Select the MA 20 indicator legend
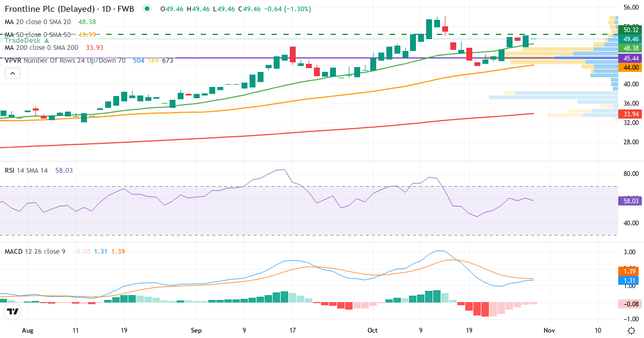Image resolution: width=644 pixels, height=338 pixels. pyautogui.click(x=38, y=21)
